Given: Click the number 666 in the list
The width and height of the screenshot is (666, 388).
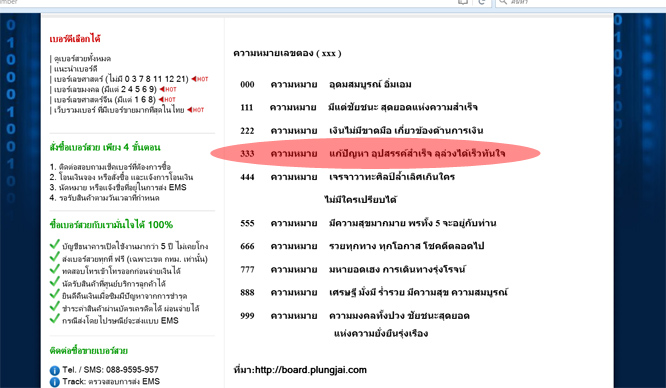Looking at the screenshot, I should tap(247, 246).
